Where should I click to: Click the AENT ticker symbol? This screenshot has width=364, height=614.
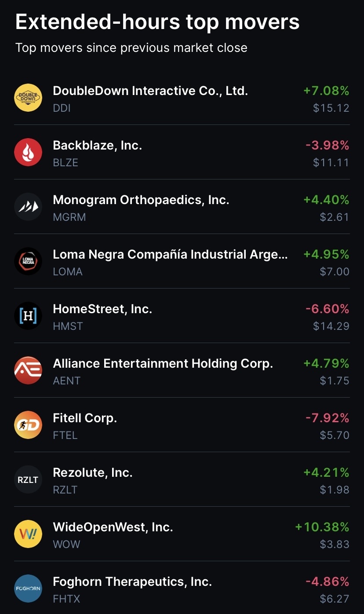(67, 381)
